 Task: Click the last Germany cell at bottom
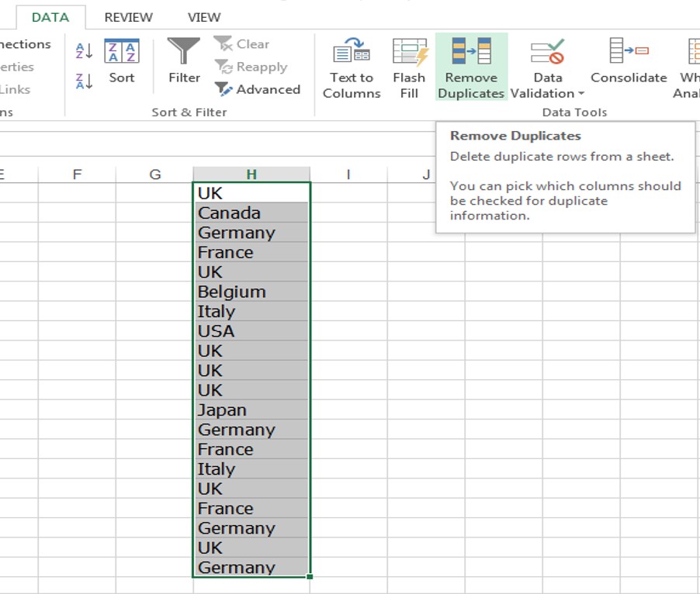251,567
